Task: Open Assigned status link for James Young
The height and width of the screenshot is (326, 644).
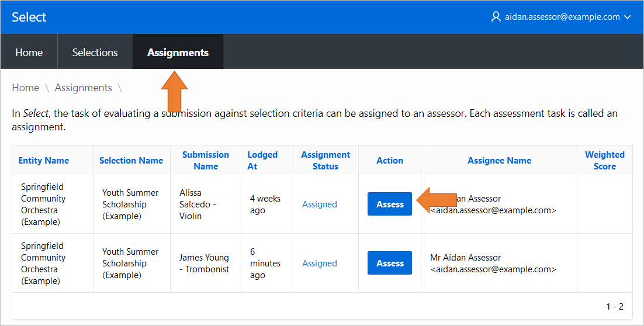Action: 319,263
